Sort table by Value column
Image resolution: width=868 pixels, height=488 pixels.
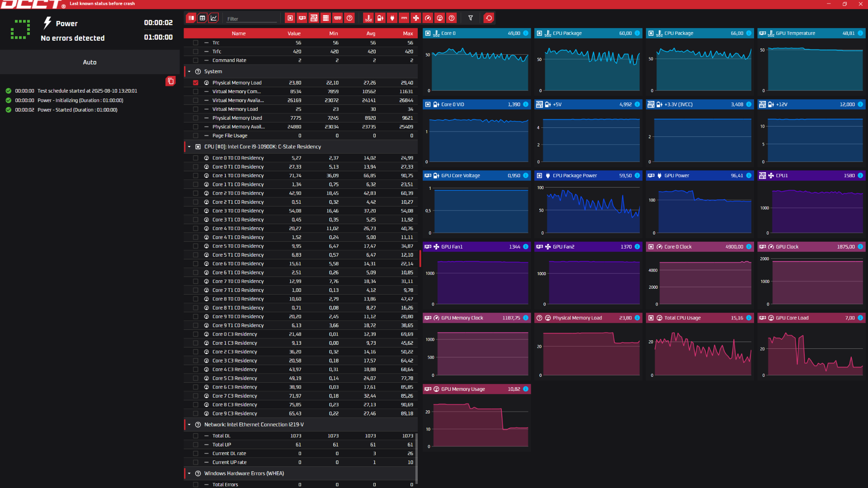pos(294,33)
